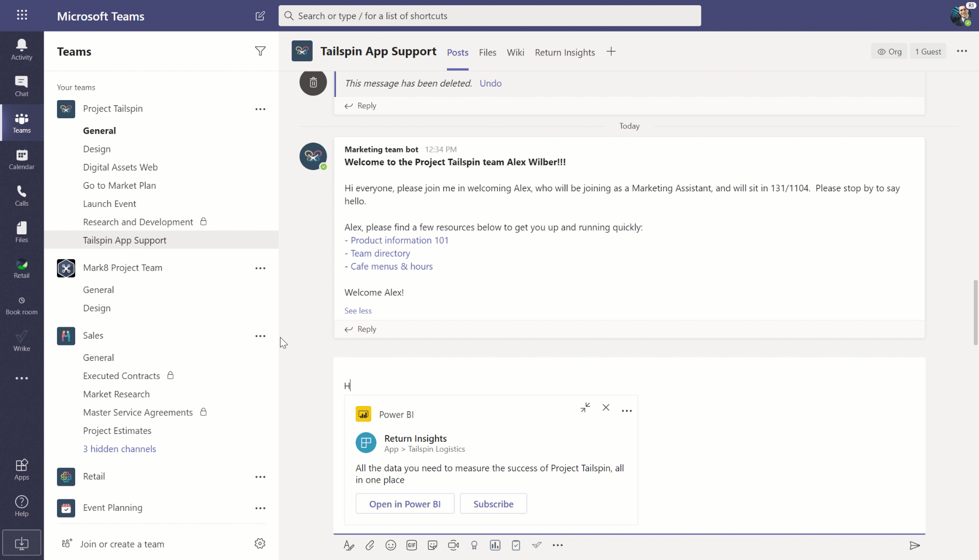The height and width of the screenshot is (560, 979).
Task: Open the Format text options
Action: [348, 545]
